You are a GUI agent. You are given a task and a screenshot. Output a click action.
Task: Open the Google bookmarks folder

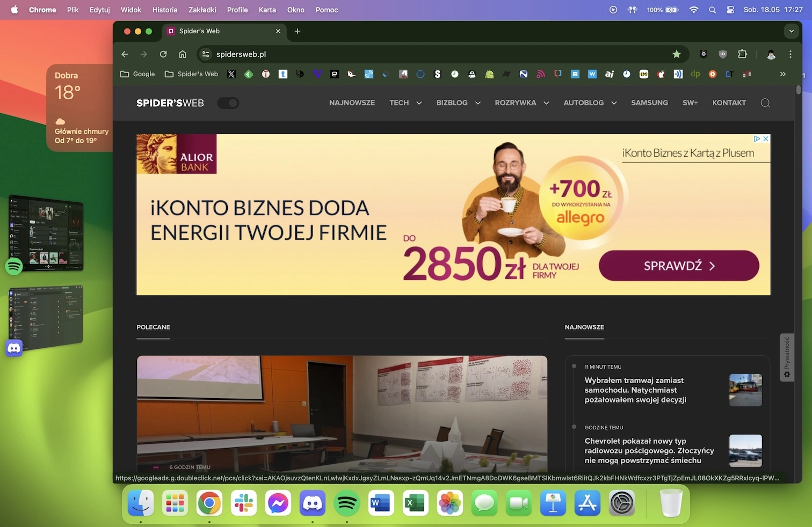pyautogui.click(x=137, y=74)
